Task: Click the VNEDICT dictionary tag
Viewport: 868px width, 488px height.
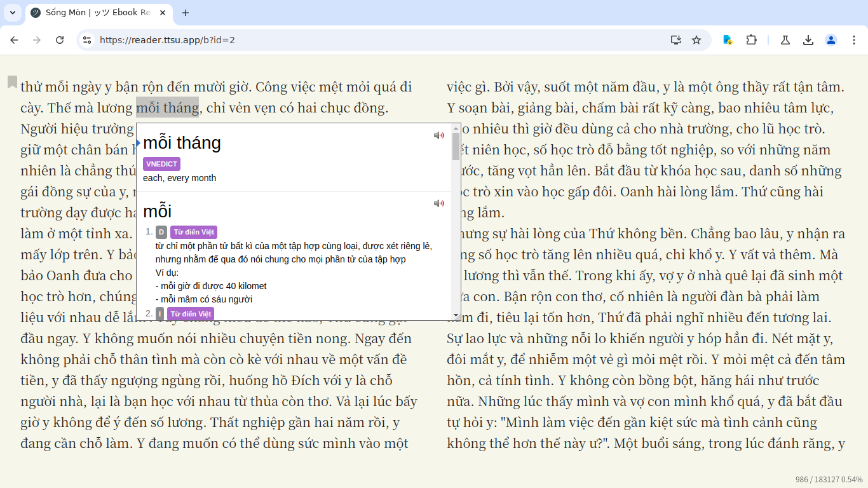Action: (x=161, y=164)
